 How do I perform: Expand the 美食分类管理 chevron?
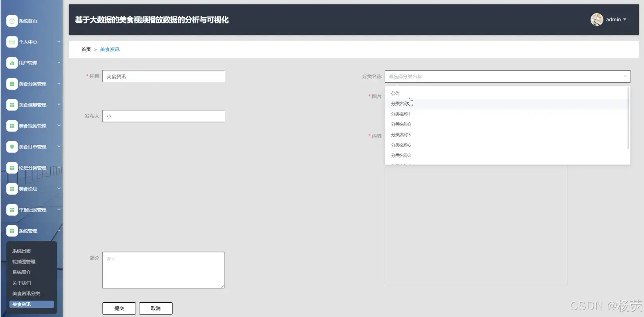pyautogui.click(x=59, y=84)
